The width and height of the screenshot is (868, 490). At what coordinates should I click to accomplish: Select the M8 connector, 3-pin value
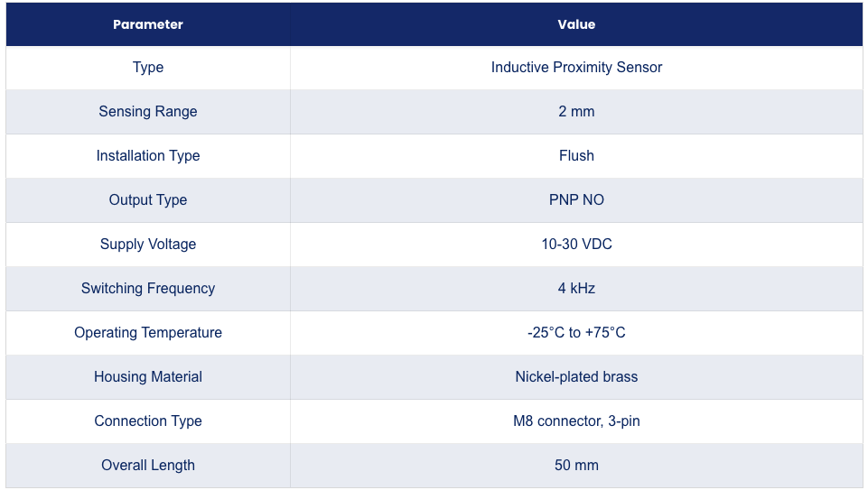(x=576, y=421)
